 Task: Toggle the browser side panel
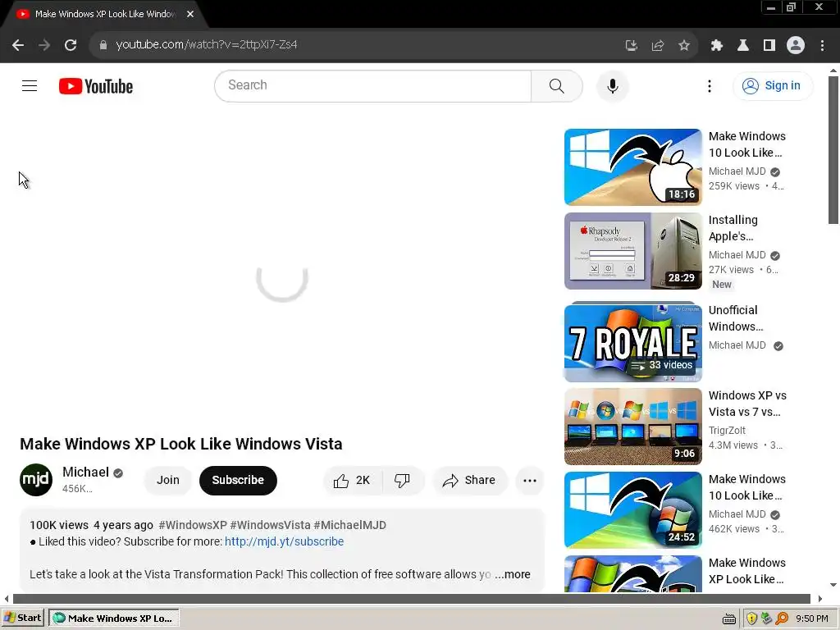coord(769,46)
